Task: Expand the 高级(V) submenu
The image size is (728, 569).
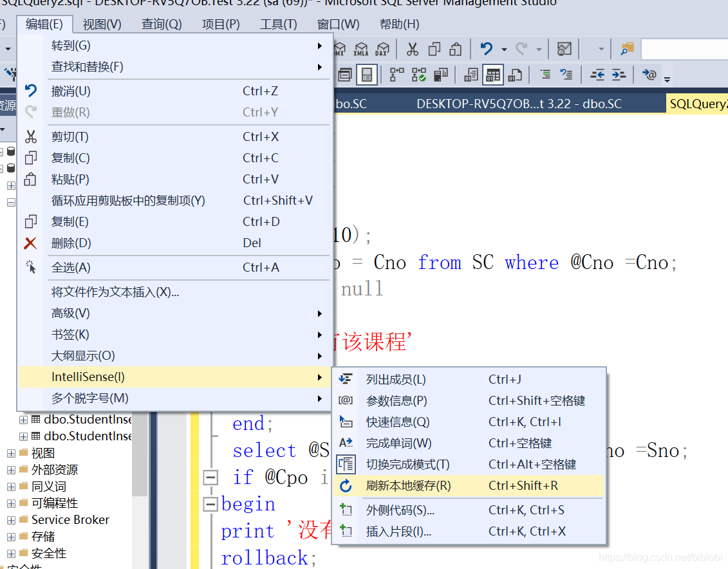Action: [x=174, y=313]
